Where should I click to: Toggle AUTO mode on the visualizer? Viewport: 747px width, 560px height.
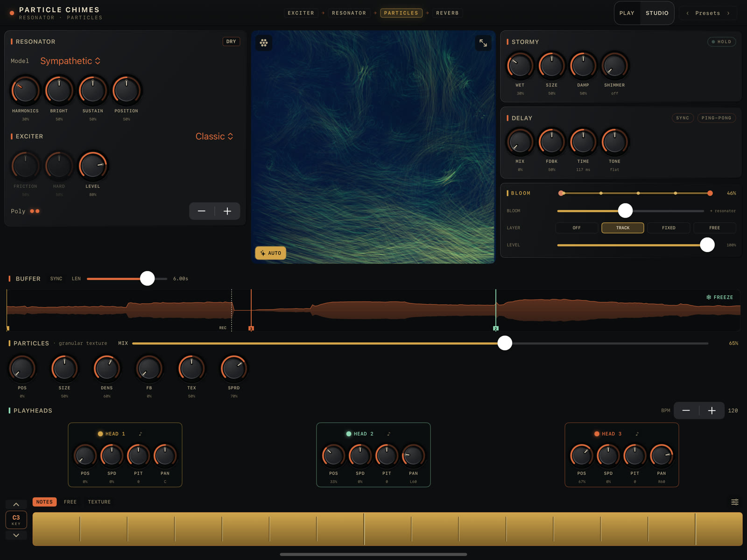271,253
